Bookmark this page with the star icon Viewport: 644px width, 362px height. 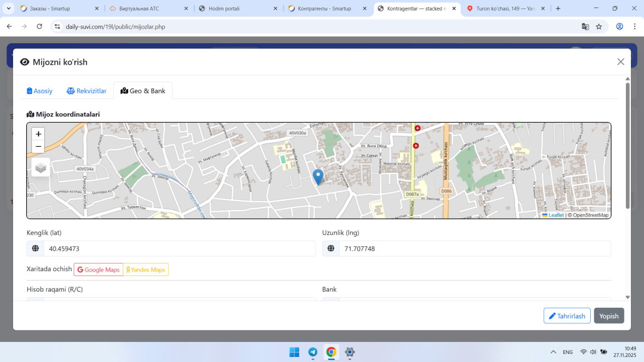coord(599,27)
